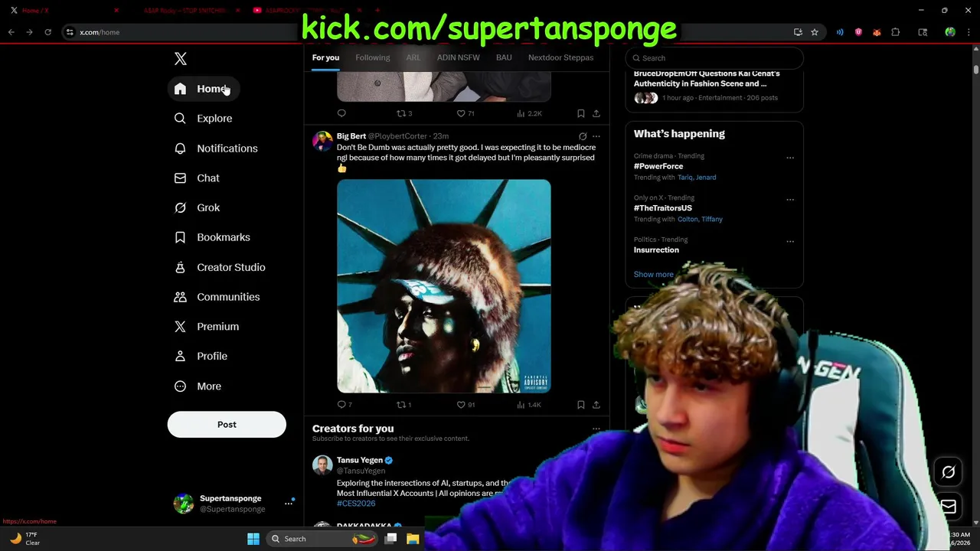Bookmark the post with 2.2K views
Screen dimensions: 980x551
(581, 113)
